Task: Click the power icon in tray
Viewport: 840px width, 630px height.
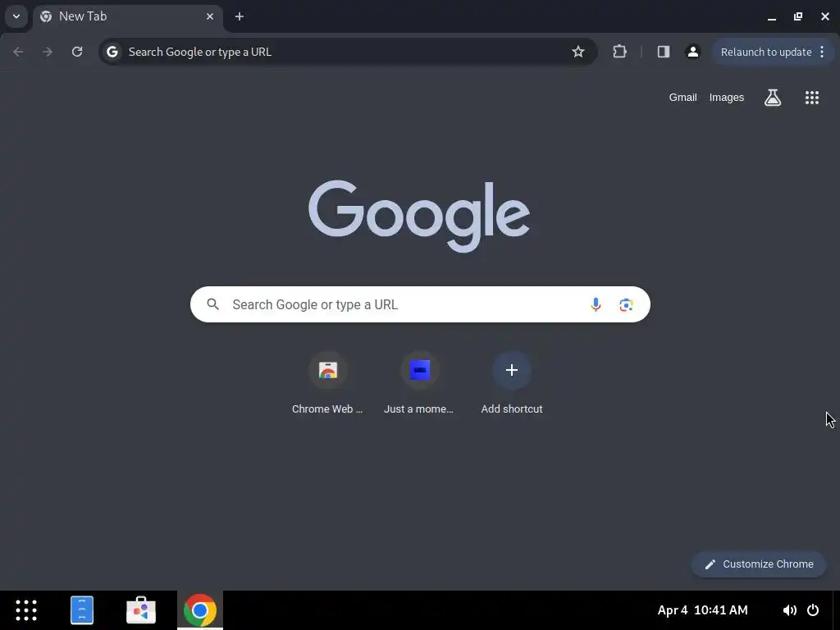Action: [x=813, y=610]
